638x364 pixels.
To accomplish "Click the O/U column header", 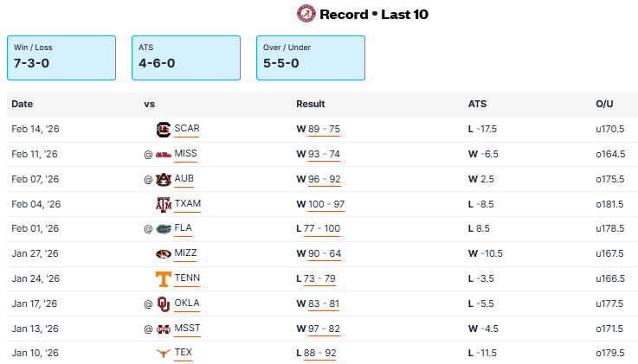I will coord(604,104).
